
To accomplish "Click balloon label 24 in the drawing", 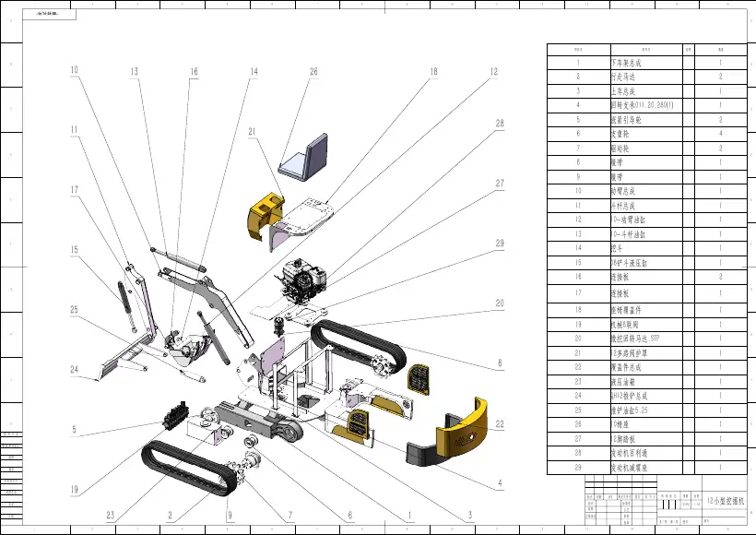I will (x=75, y=370).
